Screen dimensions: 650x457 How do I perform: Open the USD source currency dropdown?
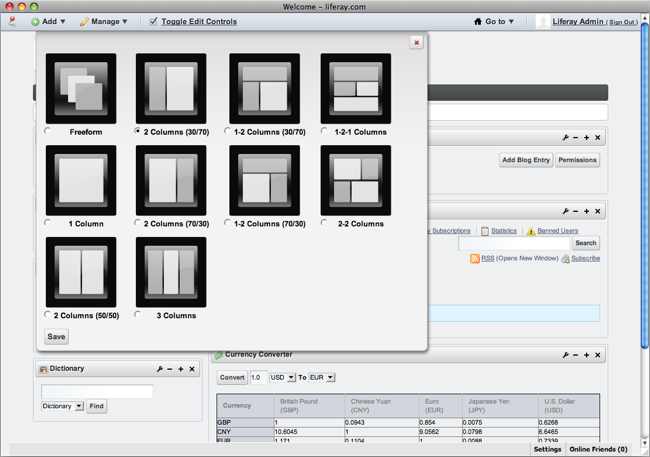(x=282, y=377)
